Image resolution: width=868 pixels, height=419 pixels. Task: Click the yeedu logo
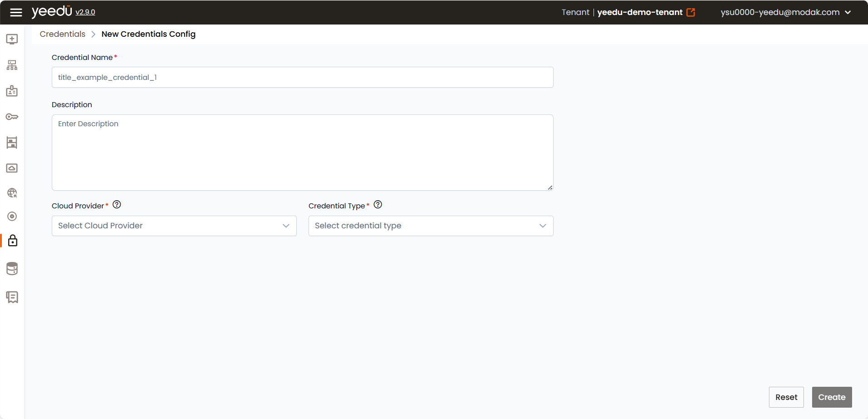(52, 11)
